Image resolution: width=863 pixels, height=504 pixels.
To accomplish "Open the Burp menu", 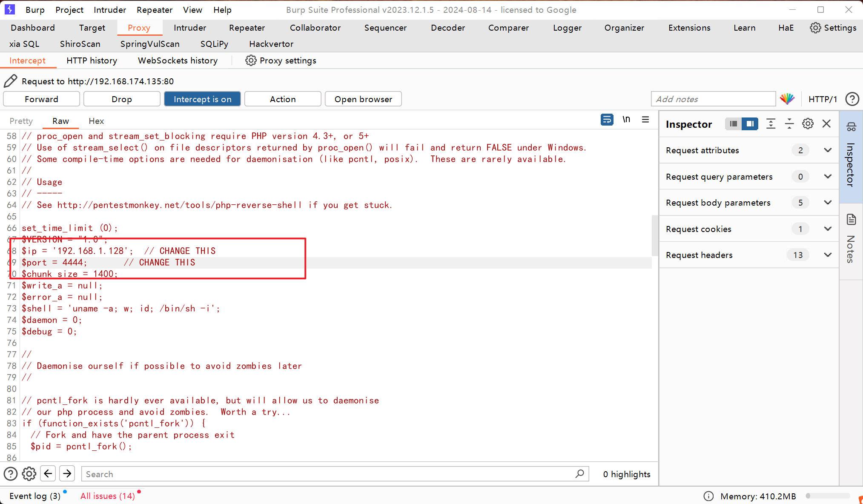I will pos(35,10).
